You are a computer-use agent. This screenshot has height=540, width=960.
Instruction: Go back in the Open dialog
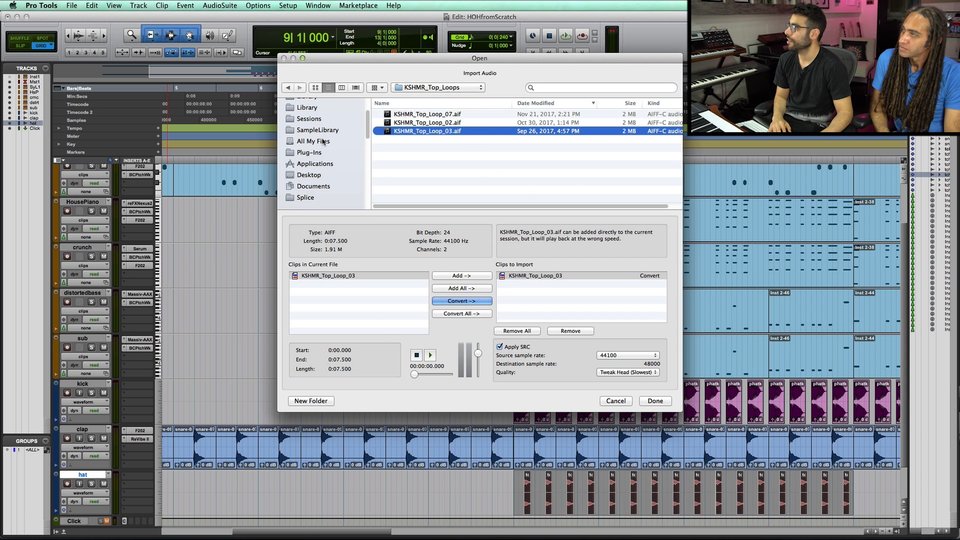tap(288, 88)
